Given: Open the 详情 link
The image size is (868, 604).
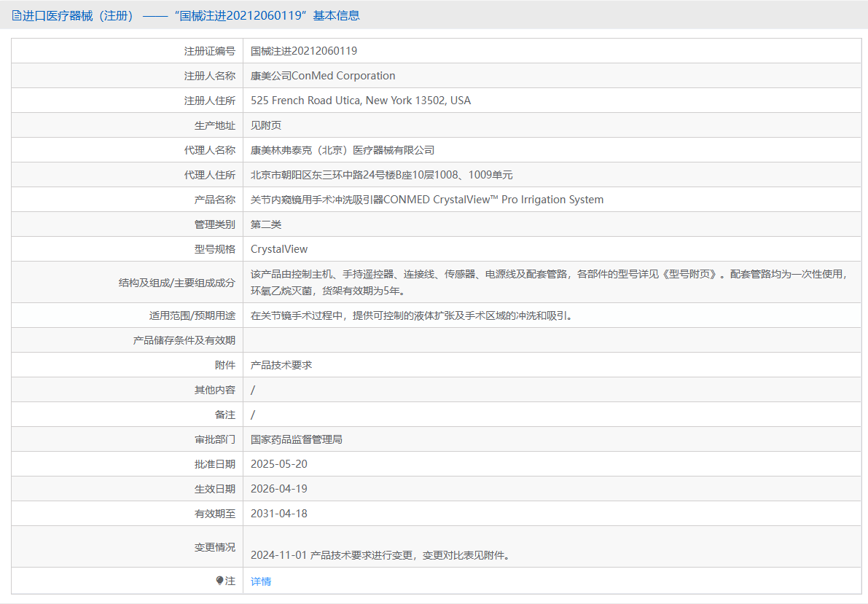Looking at the screenshot, I should coord(261,581).
